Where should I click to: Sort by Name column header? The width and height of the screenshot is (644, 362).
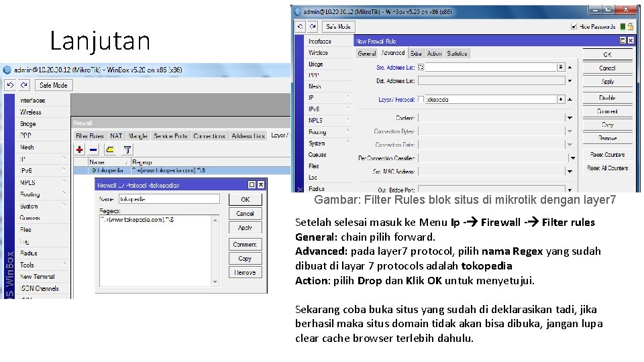(x=109, y=162)
